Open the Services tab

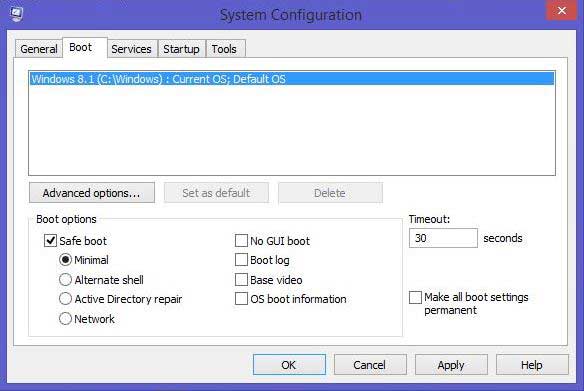pos(131,49)
